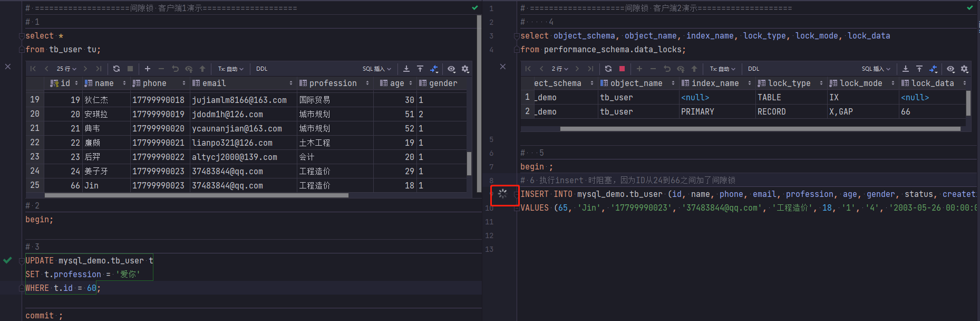Screen dimensions: 980x321
Task: Go to next page in the data_locks grid
Action: coord(577,69)
